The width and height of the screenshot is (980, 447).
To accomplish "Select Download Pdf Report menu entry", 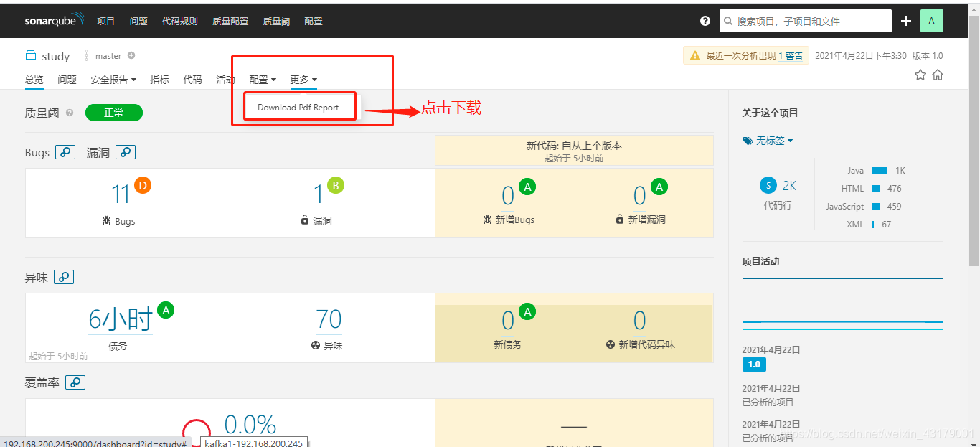I will click(x=298, y=108).
